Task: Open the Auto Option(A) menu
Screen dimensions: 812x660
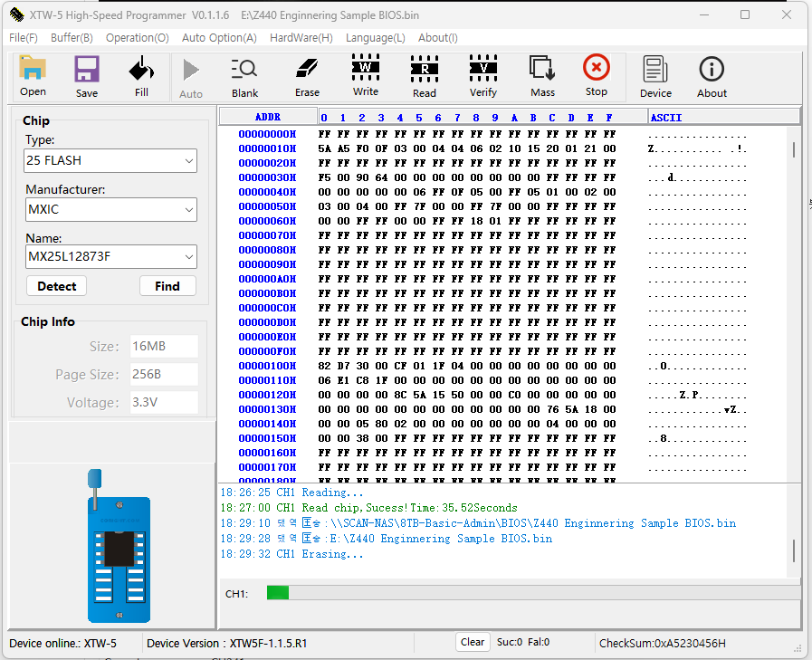Action: [219, 38]
